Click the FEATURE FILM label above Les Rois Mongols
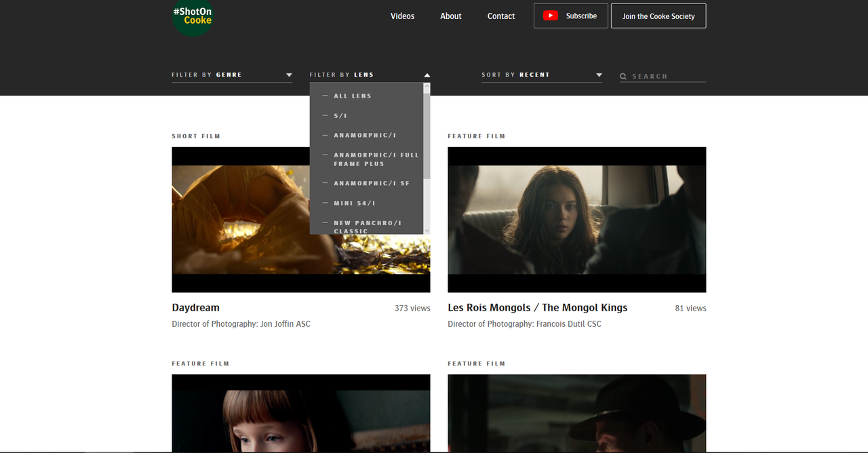This screenshot has height=453, width=868. [476, 136]
